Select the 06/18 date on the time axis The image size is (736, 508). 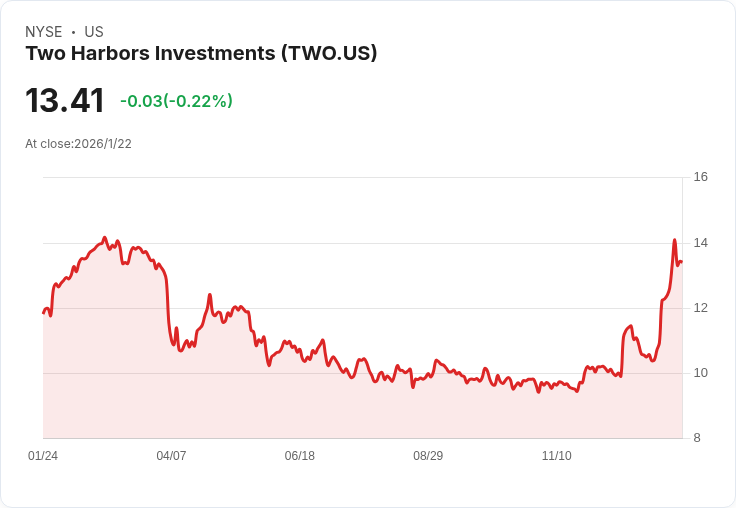coord(299,456)
